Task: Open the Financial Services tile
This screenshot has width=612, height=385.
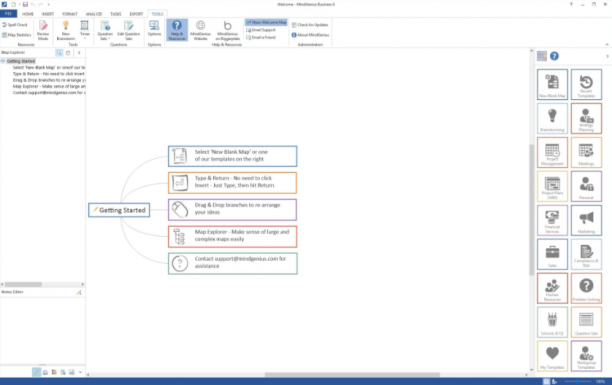Action: 552,220
